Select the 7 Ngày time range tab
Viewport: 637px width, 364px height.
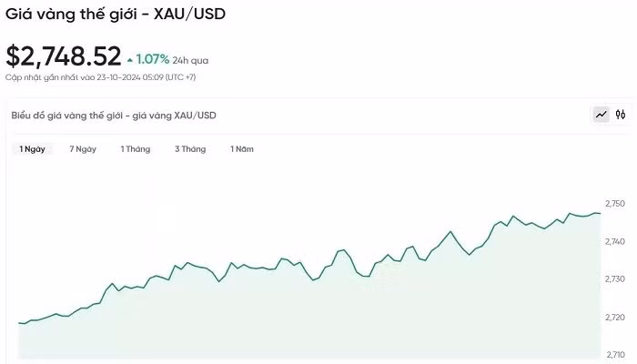click(x=83, y=148)
